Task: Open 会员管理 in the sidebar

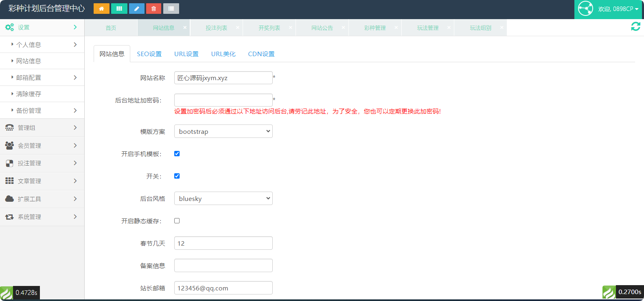Action: pyautogui.click(x=41, y=146)
